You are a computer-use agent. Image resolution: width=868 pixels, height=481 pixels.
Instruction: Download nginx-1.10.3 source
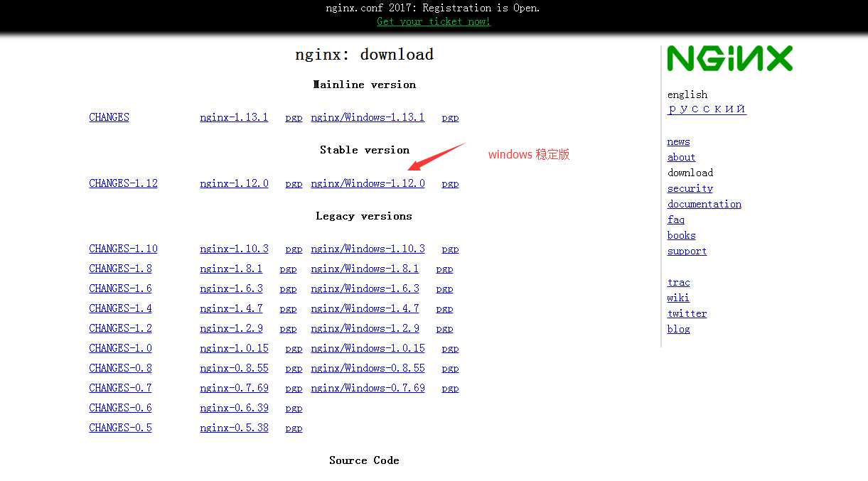[234, 249]
